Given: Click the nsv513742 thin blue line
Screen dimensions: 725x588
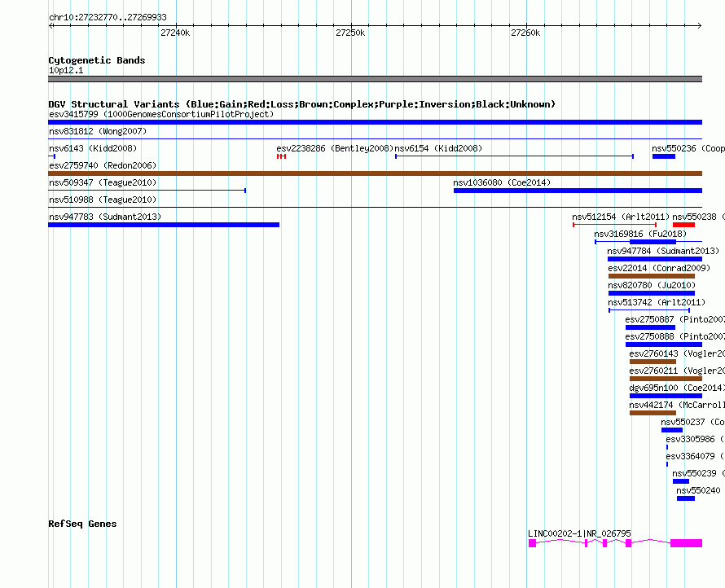Looking at the screenshot, I should coord(649,310).
